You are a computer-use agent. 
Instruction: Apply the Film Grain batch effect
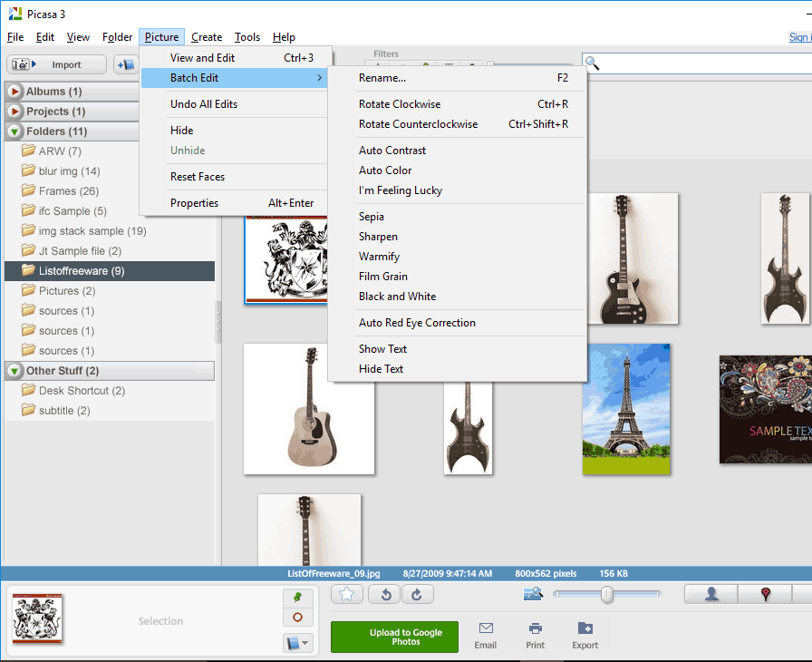click(458, 277)
